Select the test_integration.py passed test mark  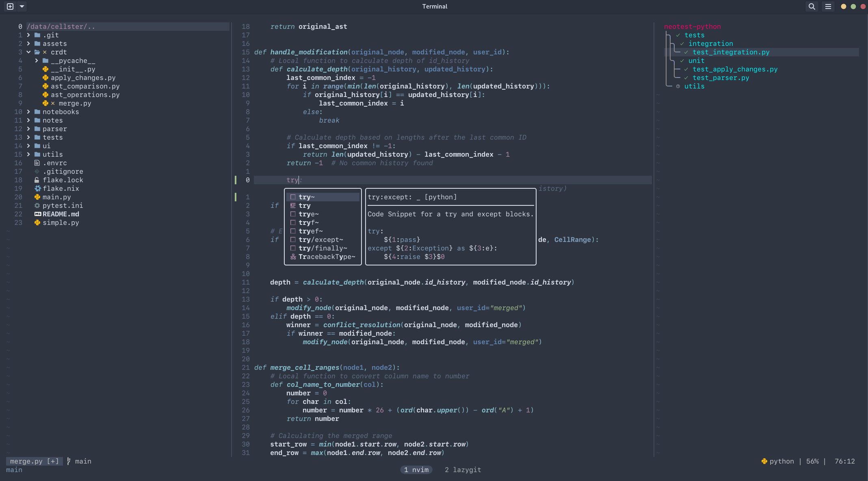(686, 52)
